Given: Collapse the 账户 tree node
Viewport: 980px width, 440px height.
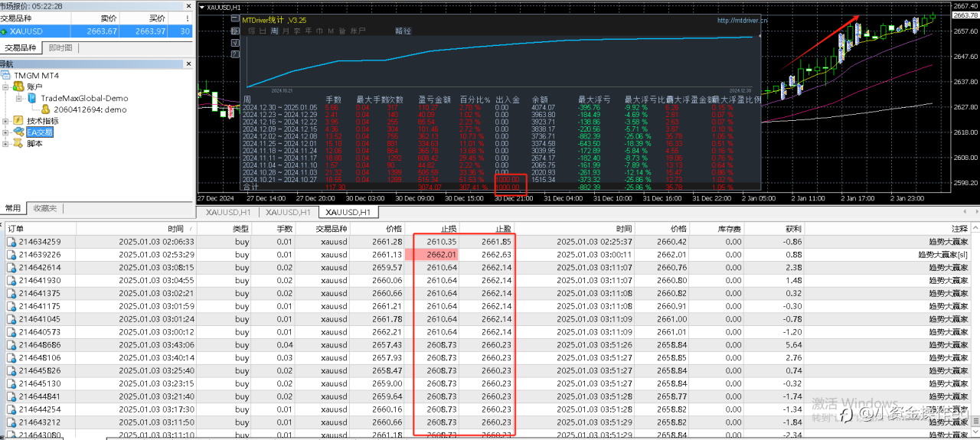Looking at the screenshot, I should (7, 87).
